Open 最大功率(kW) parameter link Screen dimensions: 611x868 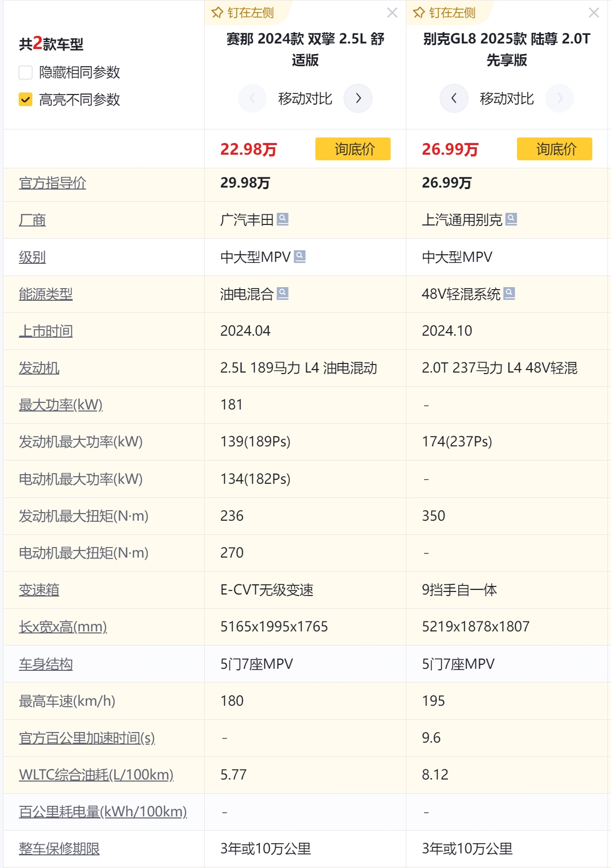click(x=61, y=405)
